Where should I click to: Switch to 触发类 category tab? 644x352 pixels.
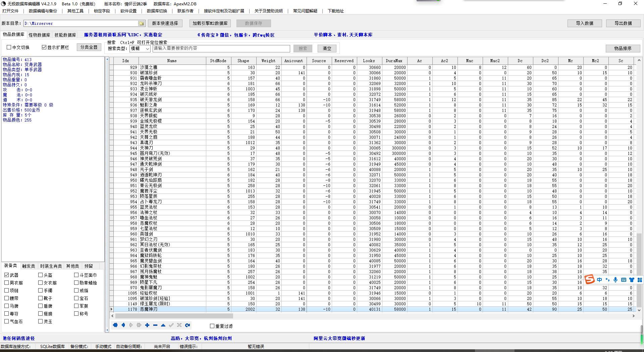[x=29, y=266]
